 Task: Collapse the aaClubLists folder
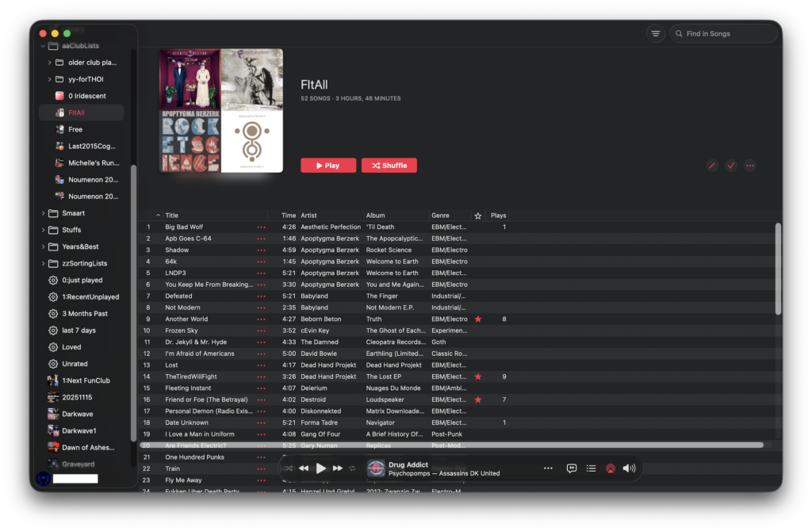43,46
